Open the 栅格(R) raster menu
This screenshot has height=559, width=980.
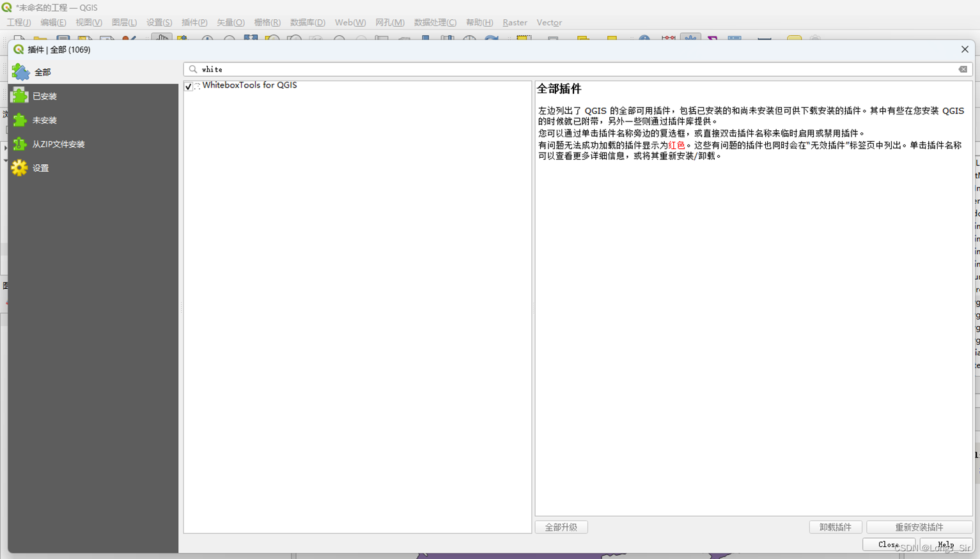click(267, 22)
